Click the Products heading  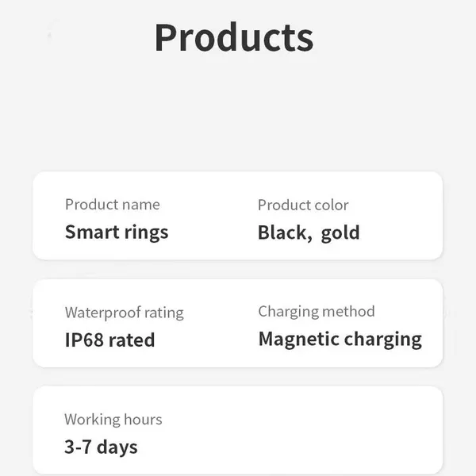(234, 38)
